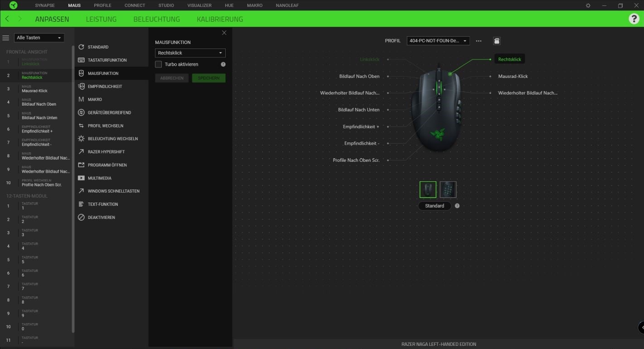Select row 10 Profile Nach Oben Scr.
The width and height of the screenshot is (644, 349).
tap(36, 183)
